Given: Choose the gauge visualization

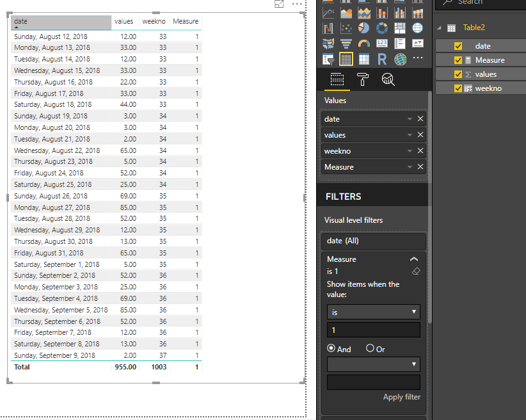Looking at the screenshot, I should [x=364, y=44].
